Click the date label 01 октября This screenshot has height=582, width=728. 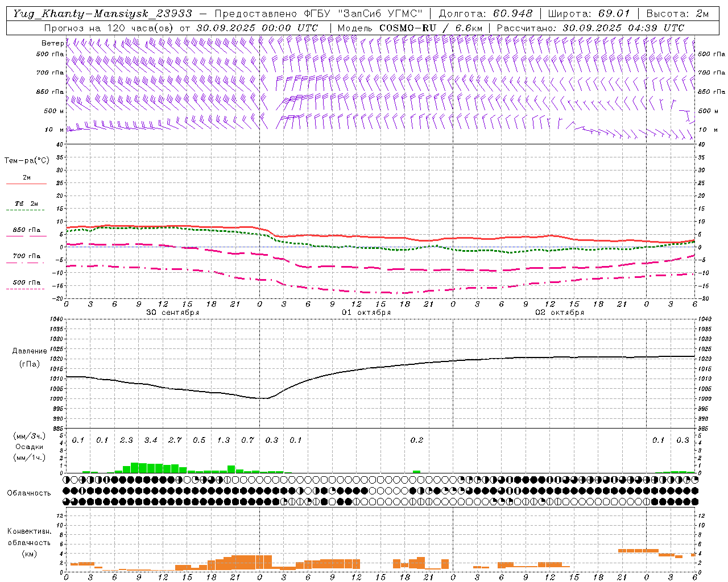[x=366, y=313]
